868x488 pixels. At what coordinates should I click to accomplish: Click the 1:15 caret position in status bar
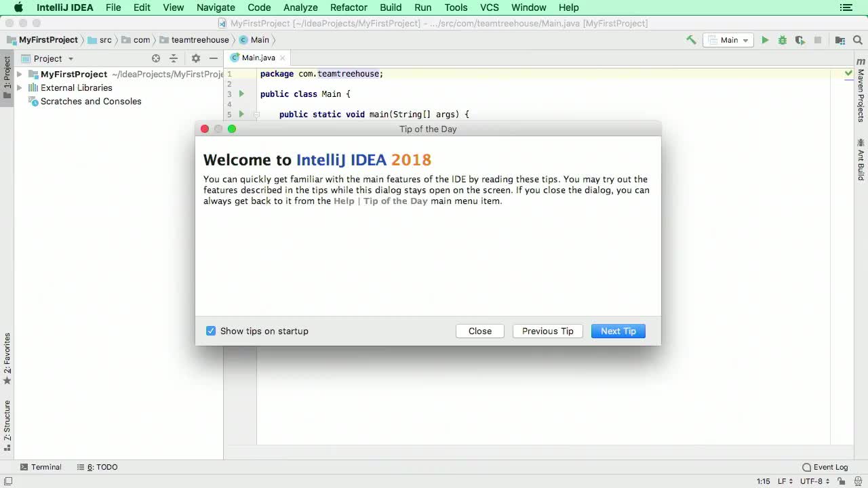click(763, 481)
